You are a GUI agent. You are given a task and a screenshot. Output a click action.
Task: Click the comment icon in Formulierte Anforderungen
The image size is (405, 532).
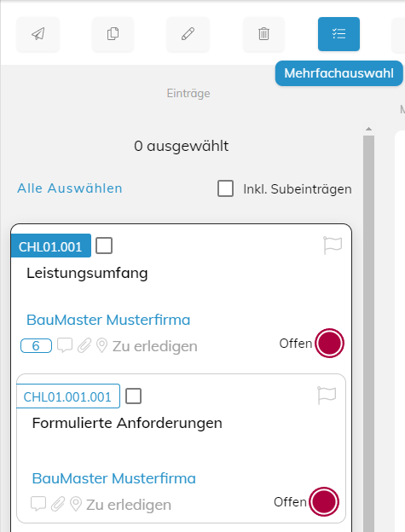tap(38, 504)
